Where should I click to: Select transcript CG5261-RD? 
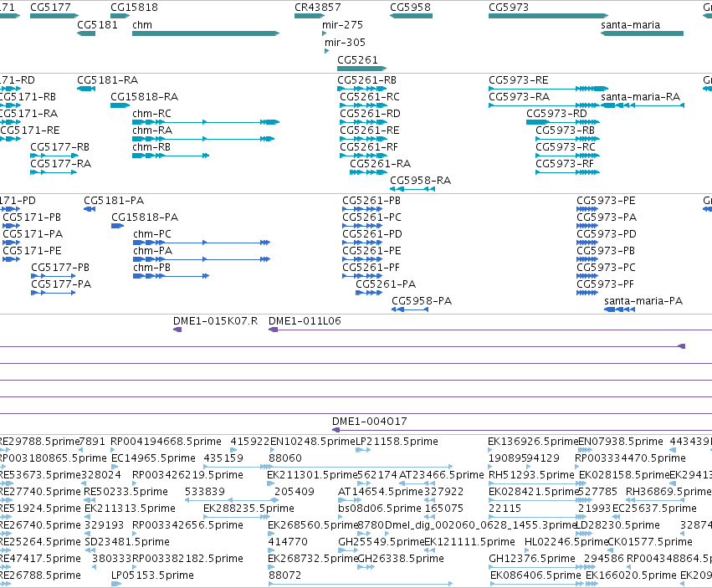coord(363,122)
